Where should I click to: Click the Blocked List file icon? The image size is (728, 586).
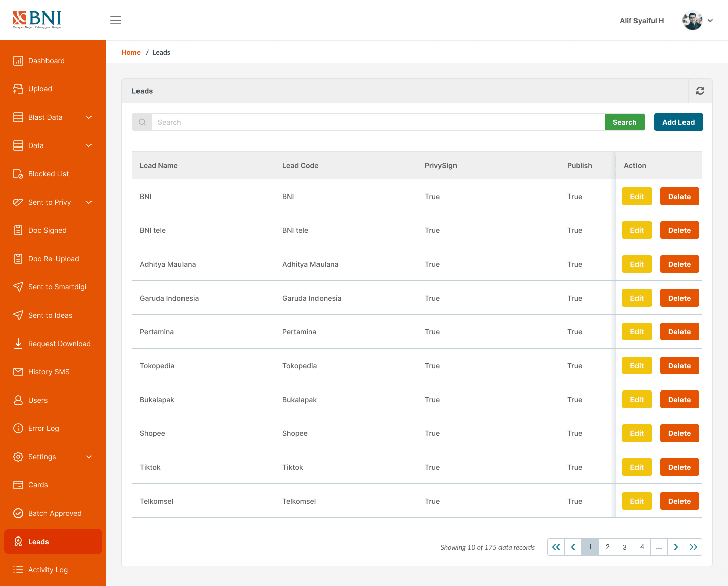click(x=18, y=174)
